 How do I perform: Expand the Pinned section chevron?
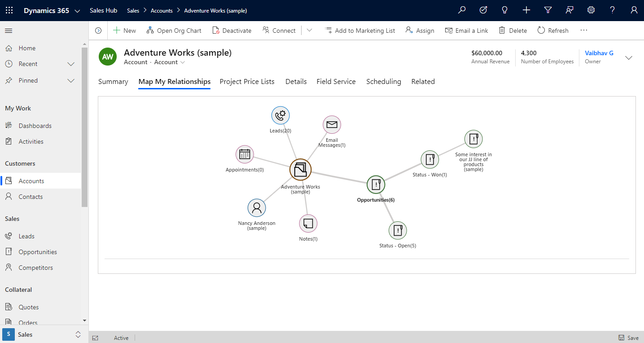tap(71, 80)
